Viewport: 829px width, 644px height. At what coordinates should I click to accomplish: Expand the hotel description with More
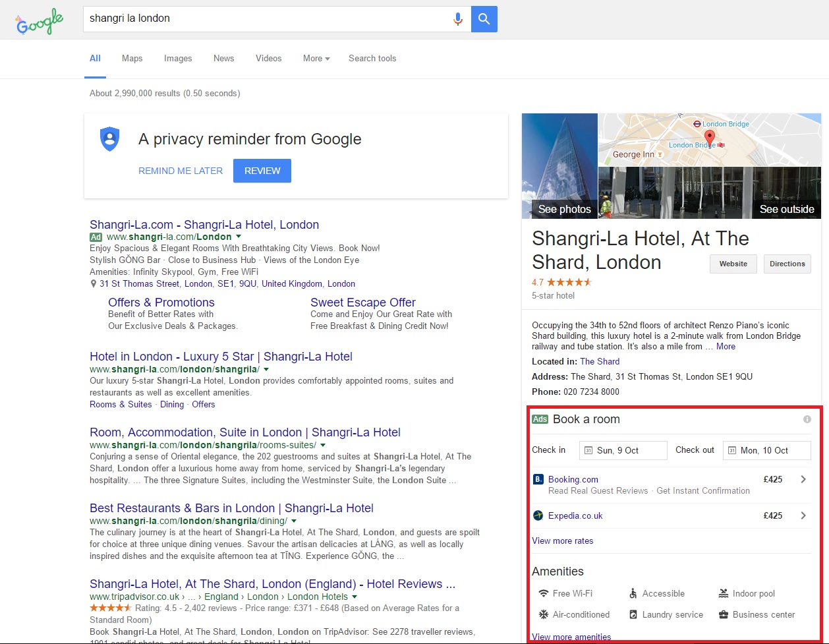click(726, 346)
